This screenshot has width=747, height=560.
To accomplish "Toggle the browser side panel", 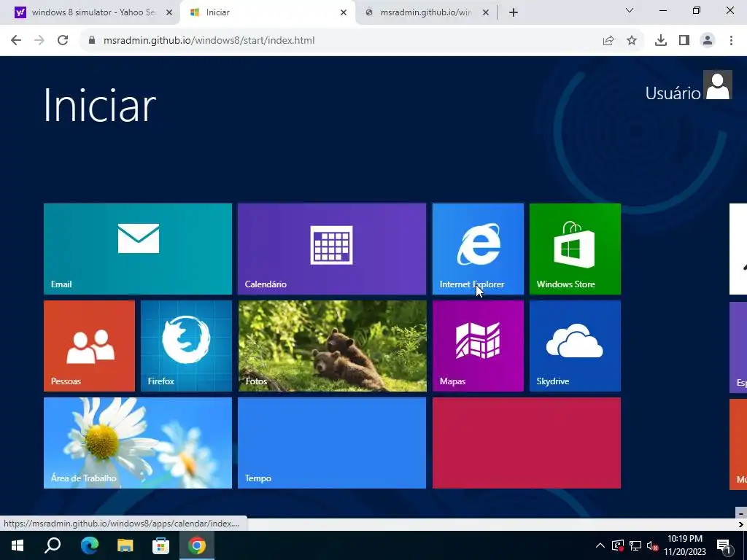I will click(684, 41).
